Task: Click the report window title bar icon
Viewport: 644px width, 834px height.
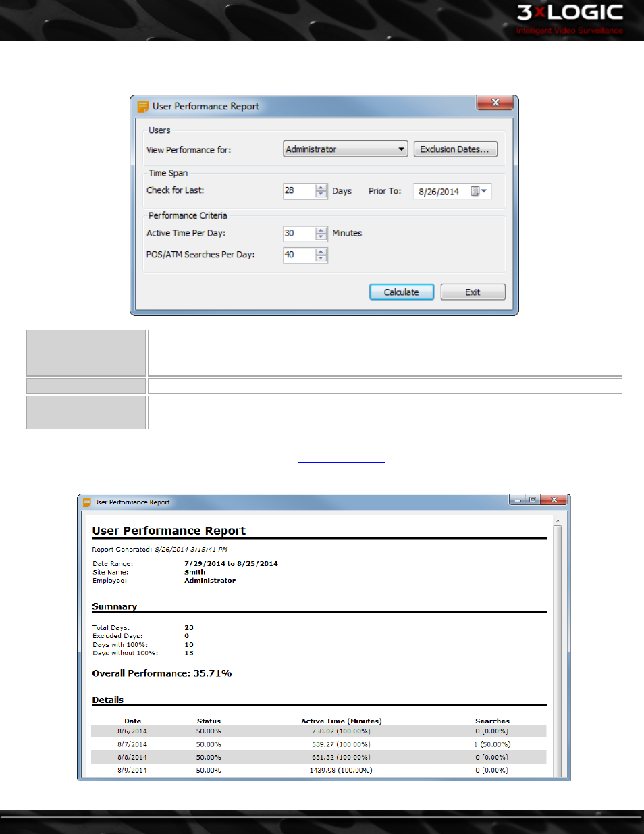Action: 87,502
